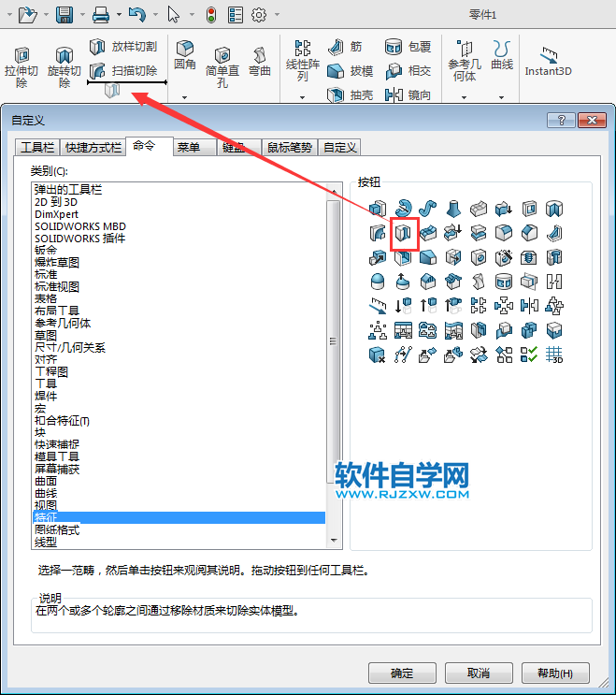
Task: Pick the Delete Body button with X
Action: (378, 355)
